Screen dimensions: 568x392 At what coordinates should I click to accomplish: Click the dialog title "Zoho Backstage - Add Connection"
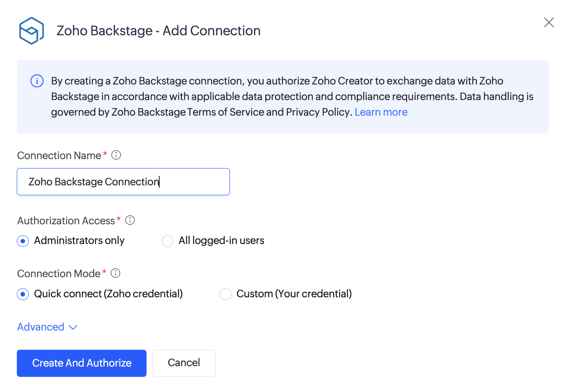point(158,31)
